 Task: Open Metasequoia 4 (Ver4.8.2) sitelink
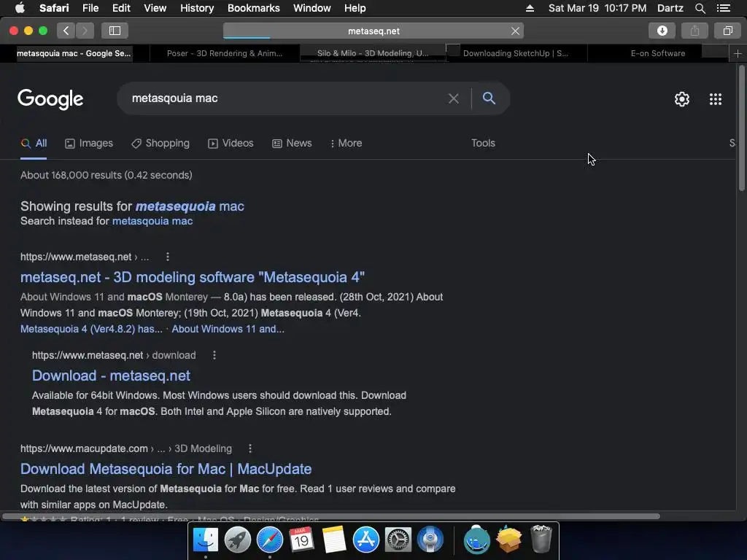(x=91, y=329)
